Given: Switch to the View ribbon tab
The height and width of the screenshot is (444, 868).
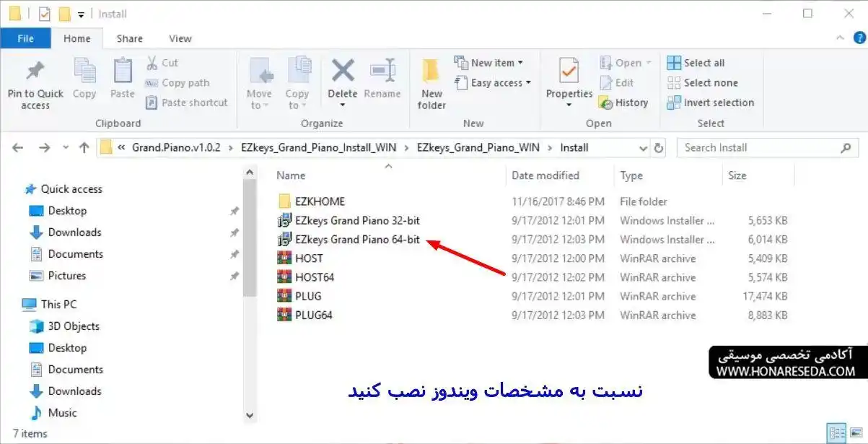Looking at the screenshot, I should point(180,38).
